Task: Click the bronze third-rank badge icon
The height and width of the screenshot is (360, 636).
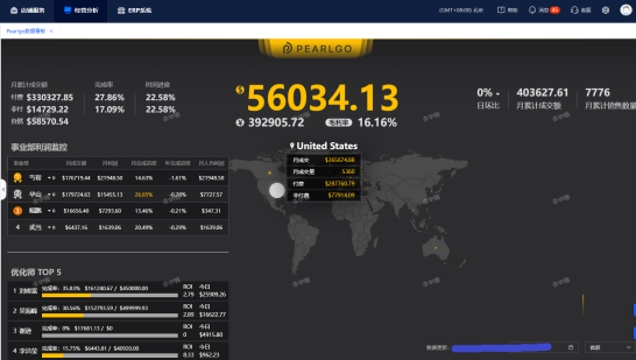Action: click(17, 210)
